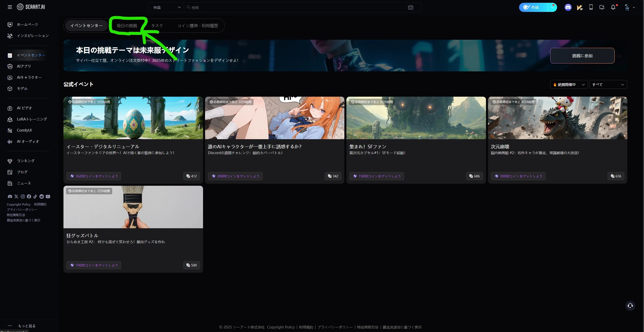Click 36200コインをゲットしよう reward button
This screenshot has height=332, width=644.
pos(94,176)
